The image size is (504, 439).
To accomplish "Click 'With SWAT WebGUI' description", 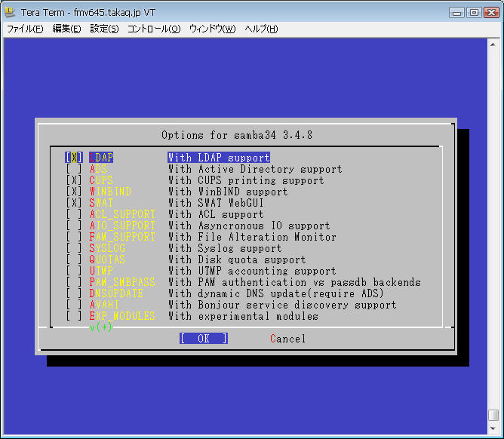I will pos(216,203).
